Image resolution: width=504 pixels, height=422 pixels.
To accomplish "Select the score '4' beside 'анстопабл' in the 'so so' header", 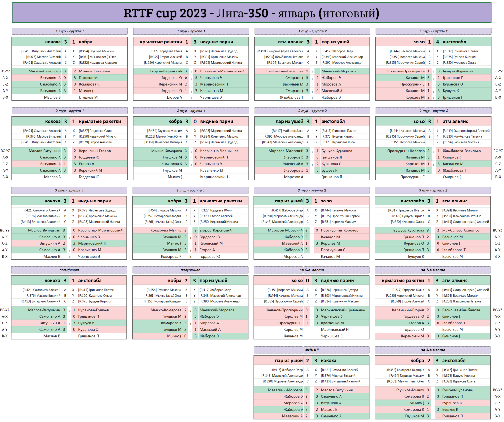I will click(x=438, y=42).
